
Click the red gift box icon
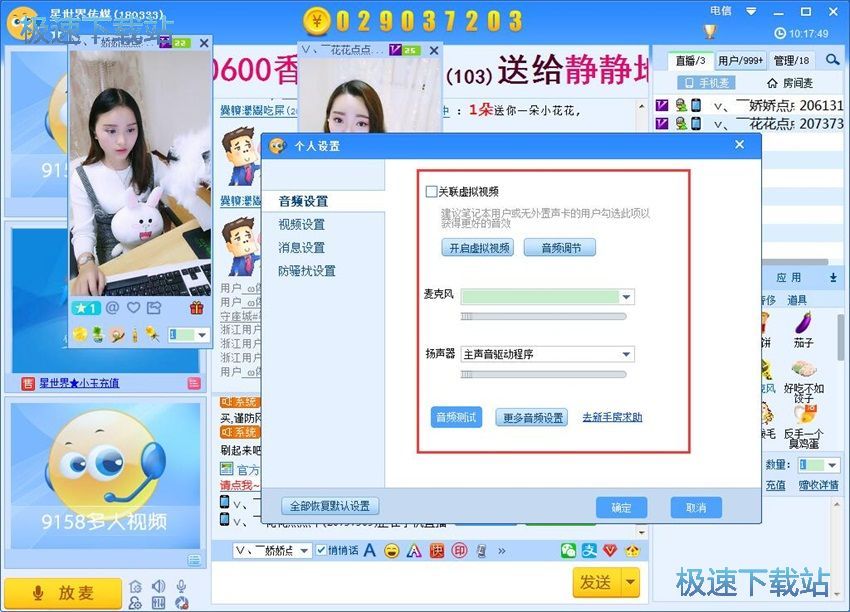pyautogui.click(x=196, y=308)
